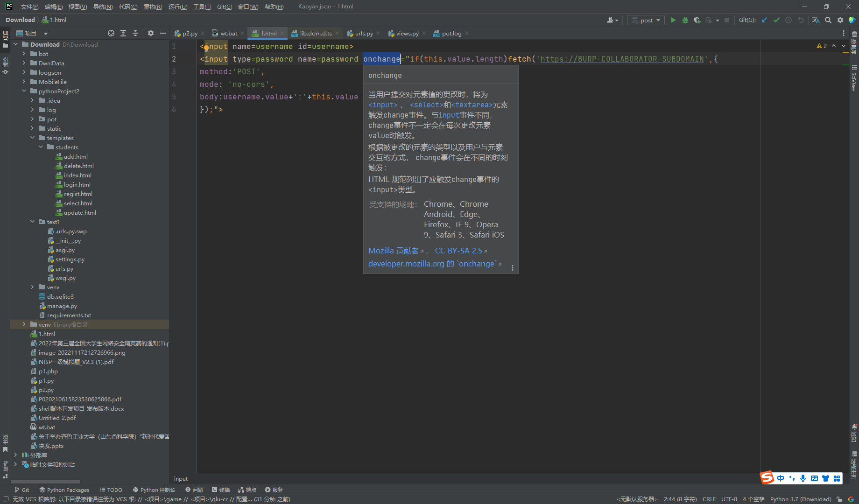Start debugging with the bug icon
Image resolution: width=859 pixels, height=504 pixels.
tap(685, 20)
